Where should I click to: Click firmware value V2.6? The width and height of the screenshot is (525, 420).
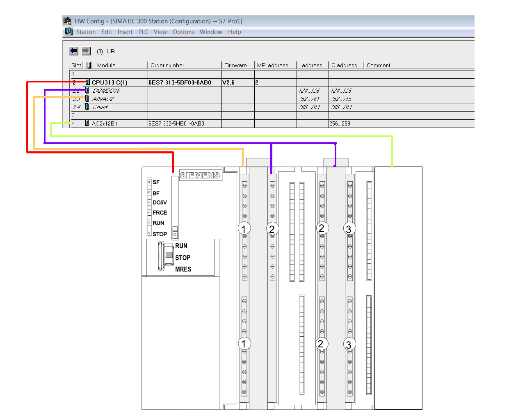click(228, 82)
